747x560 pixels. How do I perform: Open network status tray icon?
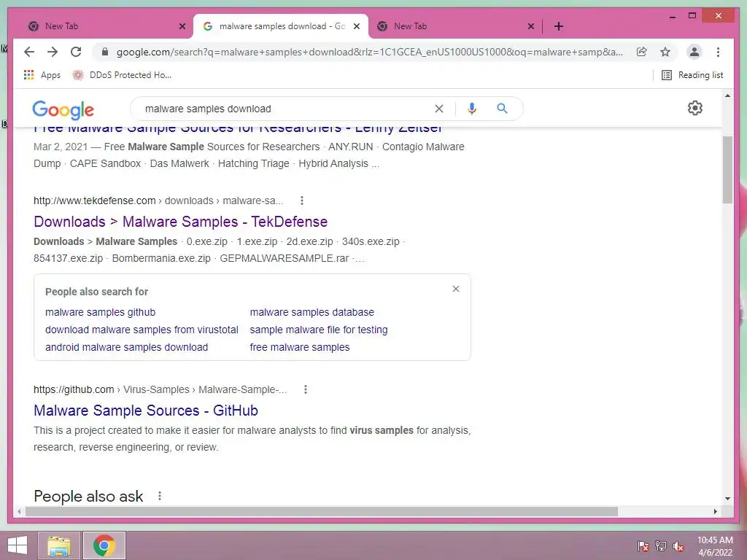pos(660,545)
